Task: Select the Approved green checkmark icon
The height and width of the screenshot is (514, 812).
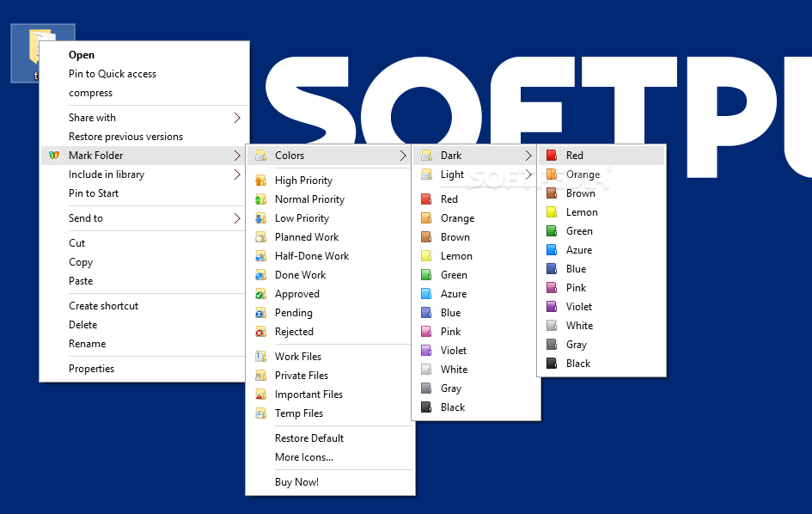Action: [259, 294]
